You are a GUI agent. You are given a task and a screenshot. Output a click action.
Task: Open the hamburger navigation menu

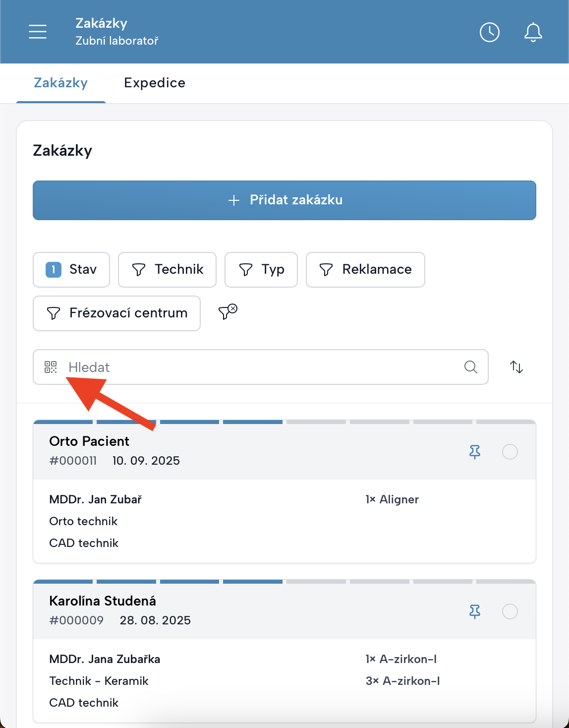pyautogui.click(x=38, y=32)
